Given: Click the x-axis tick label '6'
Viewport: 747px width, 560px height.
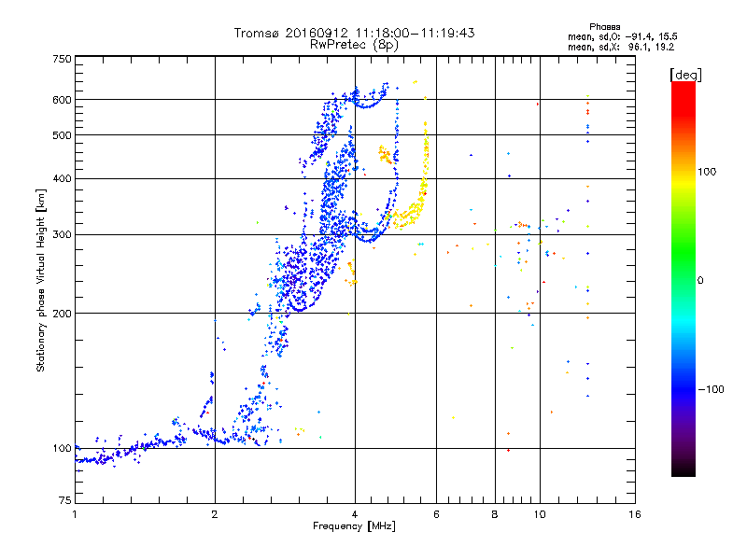Looking at the screenshot, I should (437, 514).
